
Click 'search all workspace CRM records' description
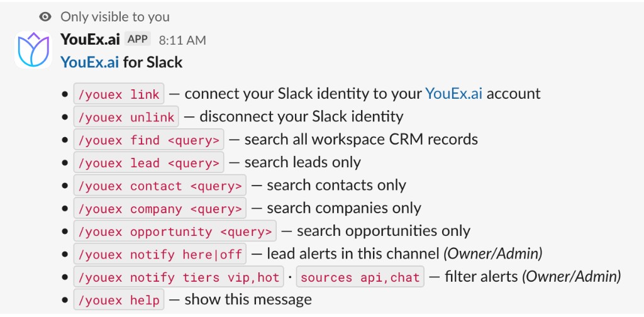click(361, 140)
